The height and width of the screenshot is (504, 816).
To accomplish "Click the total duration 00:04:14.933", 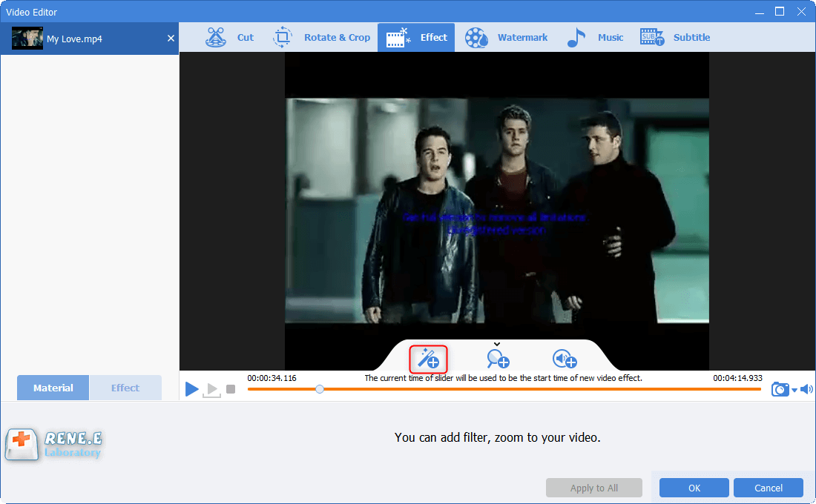I will pyautogui.click(x=737, y=378).
